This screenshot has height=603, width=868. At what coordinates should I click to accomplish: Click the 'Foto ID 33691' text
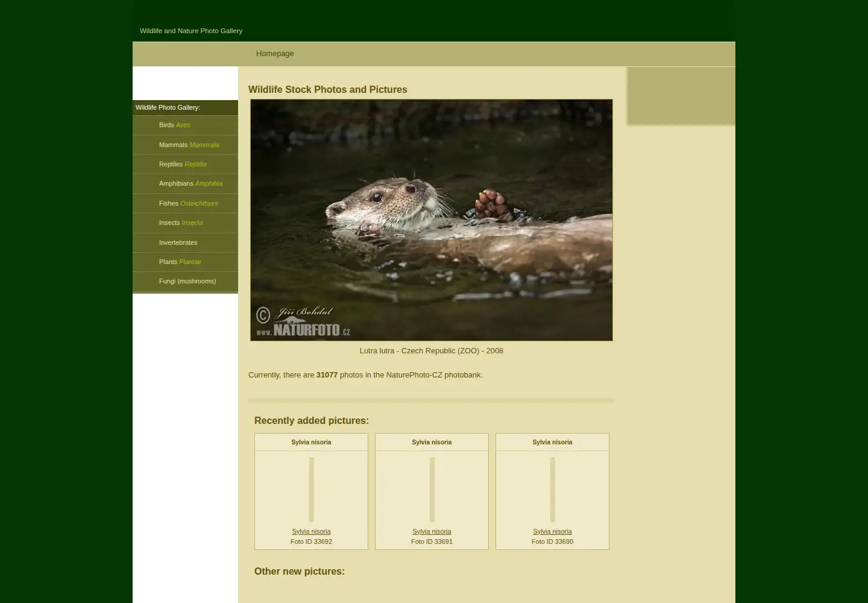tap(432, 541)
